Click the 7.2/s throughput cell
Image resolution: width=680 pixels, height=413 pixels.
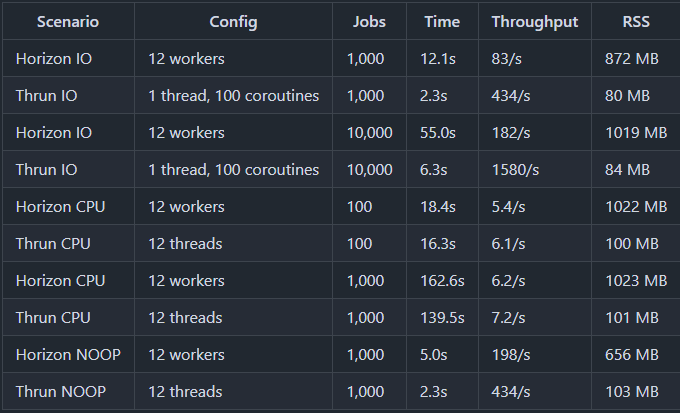point(508,318)
